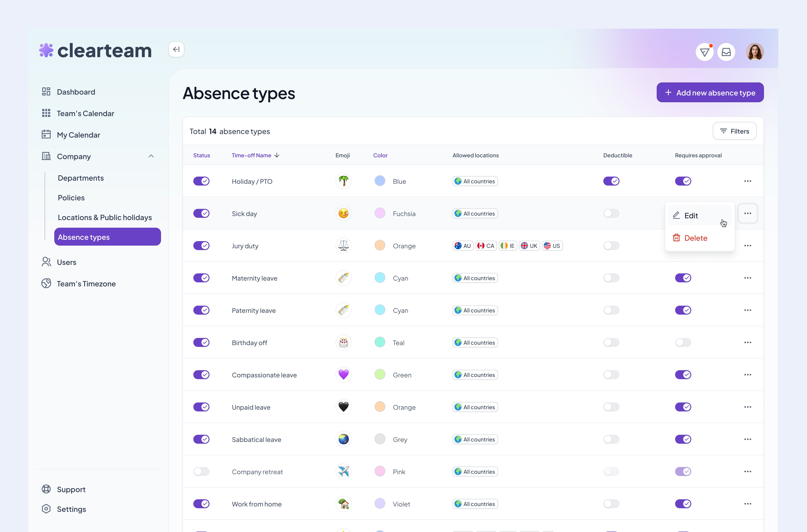
Task: Sort by the Status column header
Action: click(x=202, y=155)
